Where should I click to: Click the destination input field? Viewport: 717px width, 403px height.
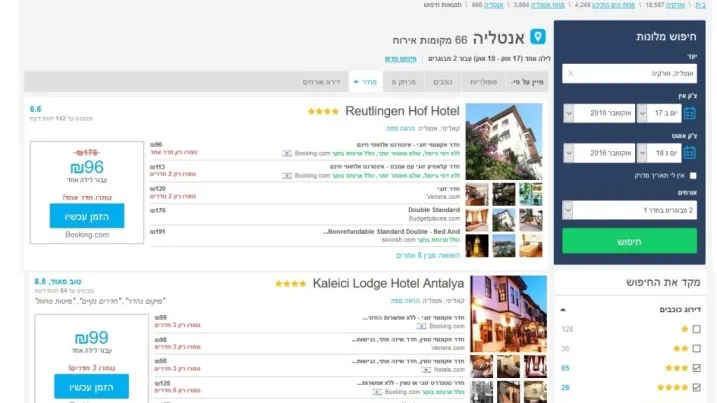point(635,73)
